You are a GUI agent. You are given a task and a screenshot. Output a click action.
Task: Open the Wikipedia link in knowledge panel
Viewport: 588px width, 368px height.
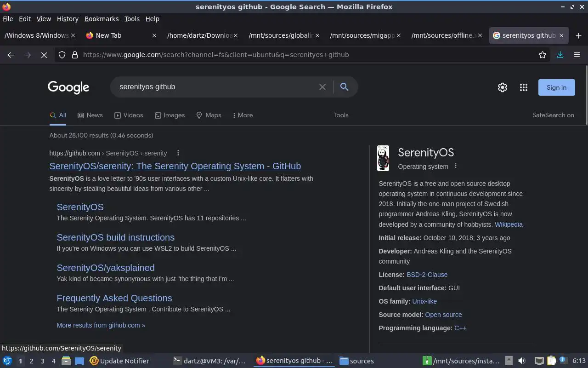click(x=509, y=224)
